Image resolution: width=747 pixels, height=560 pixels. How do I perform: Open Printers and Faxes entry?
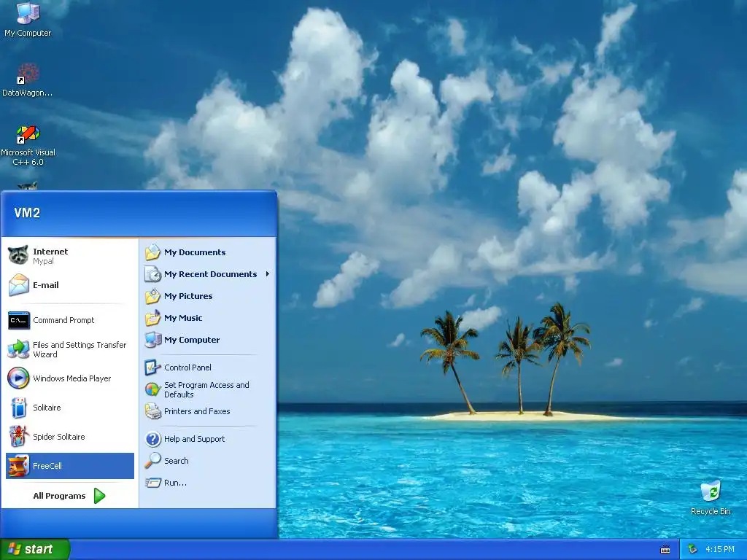(x=207, y=411)
